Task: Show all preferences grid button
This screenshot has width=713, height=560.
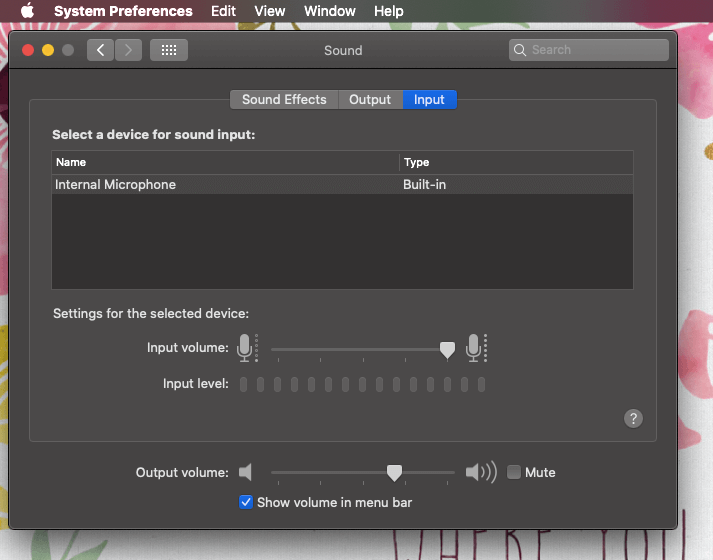Action: click(169, 50)
